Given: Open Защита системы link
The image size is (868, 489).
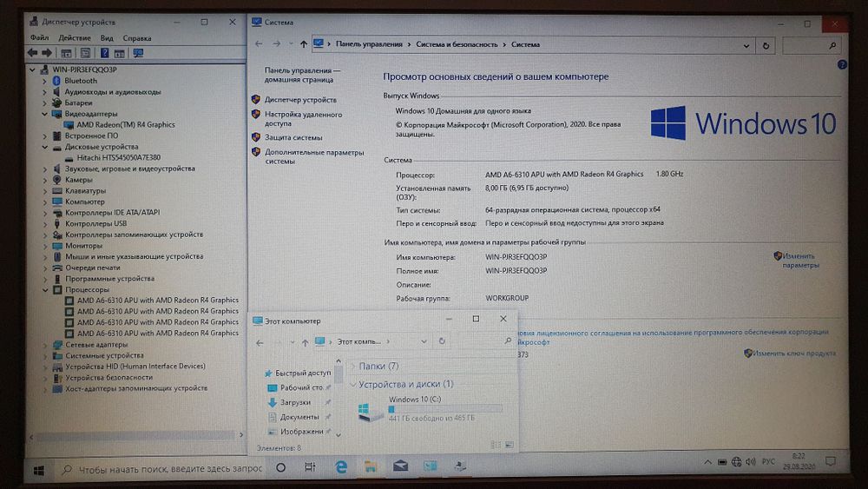Looking at the screenshot, I should [x=293, y=137].
